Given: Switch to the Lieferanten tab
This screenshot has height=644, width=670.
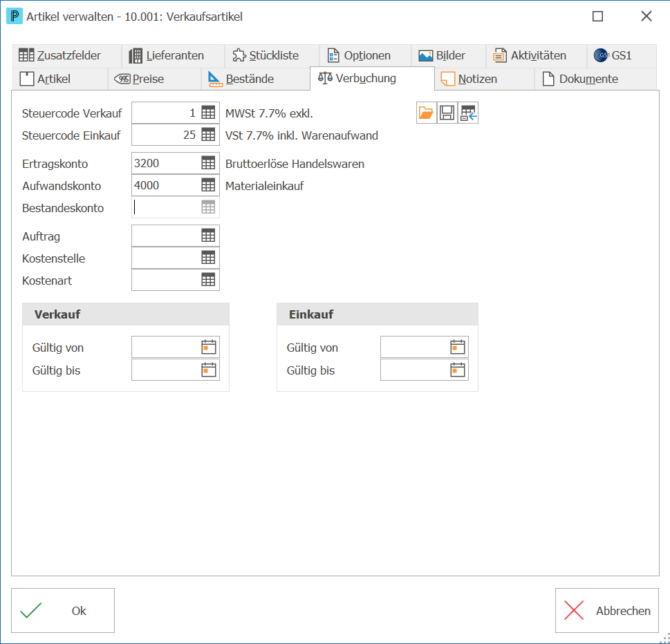Looking at the screenshot, I should (173, 56).
